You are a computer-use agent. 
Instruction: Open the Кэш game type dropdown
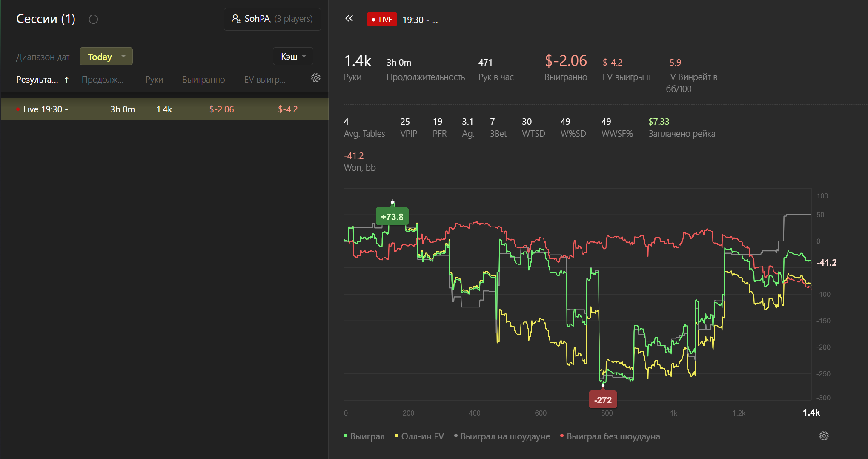click(x=293, y=56)
